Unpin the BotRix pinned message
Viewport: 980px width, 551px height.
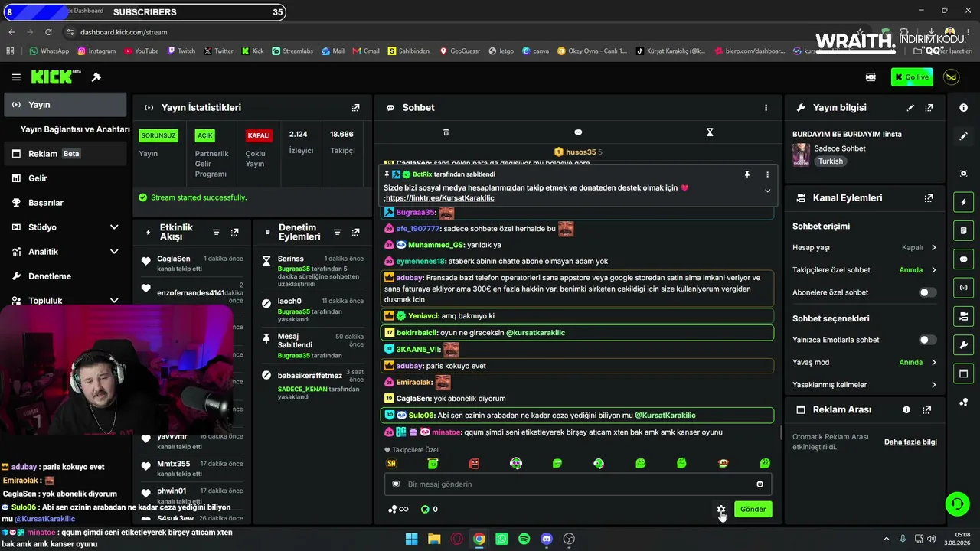[x=747, y=174]
